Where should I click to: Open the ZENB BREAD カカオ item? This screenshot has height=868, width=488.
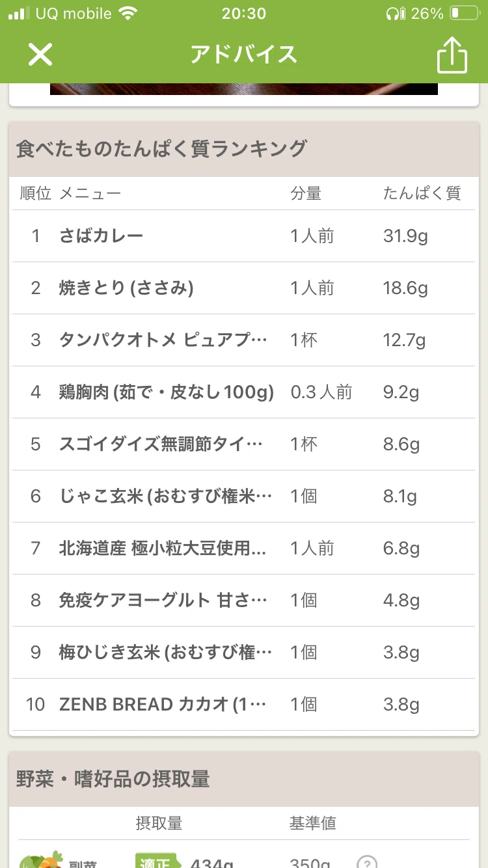[x=244, y=704]
